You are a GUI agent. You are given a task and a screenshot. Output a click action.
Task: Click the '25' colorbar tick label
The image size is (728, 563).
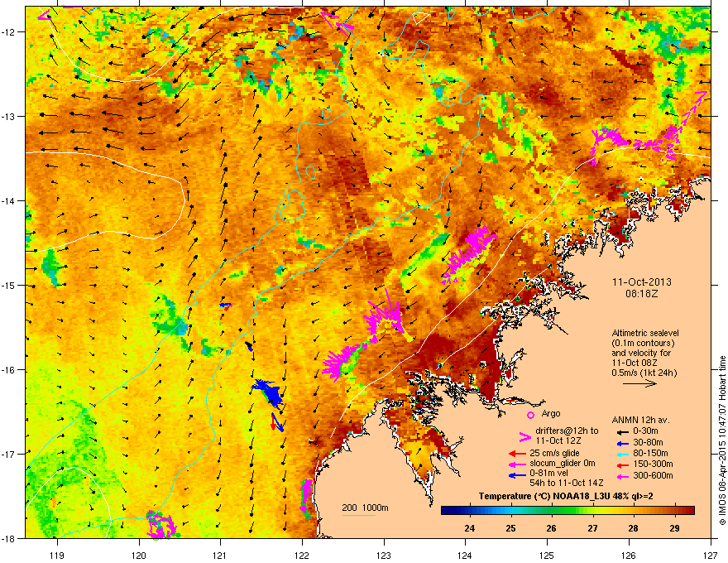[510, 528]
